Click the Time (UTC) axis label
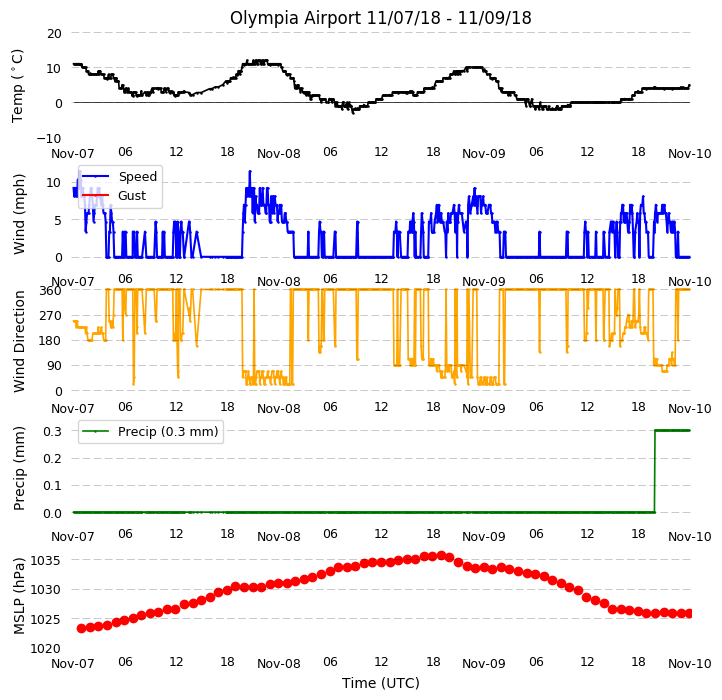The image size is (722, 700). pos(381,682)
